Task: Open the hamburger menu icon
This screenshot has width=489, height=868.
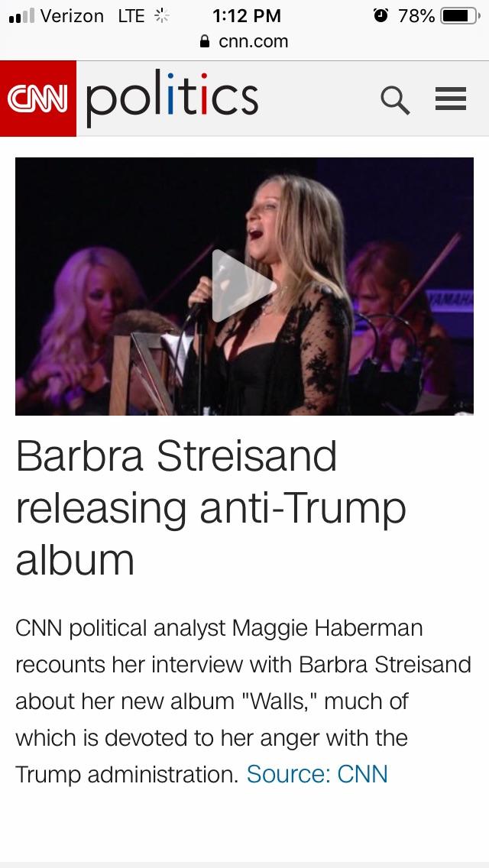Action: coord(451,99)
